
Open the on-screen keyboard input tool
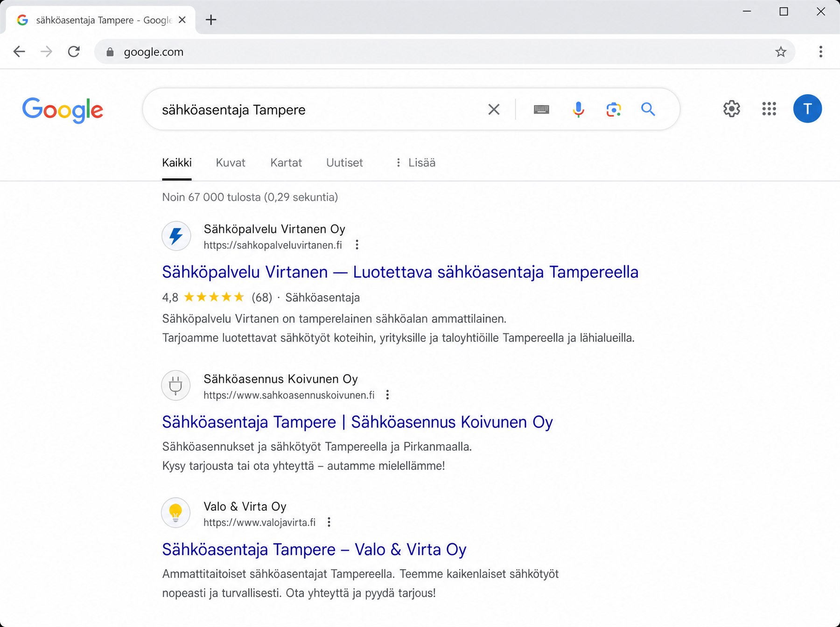coord(541,109)
